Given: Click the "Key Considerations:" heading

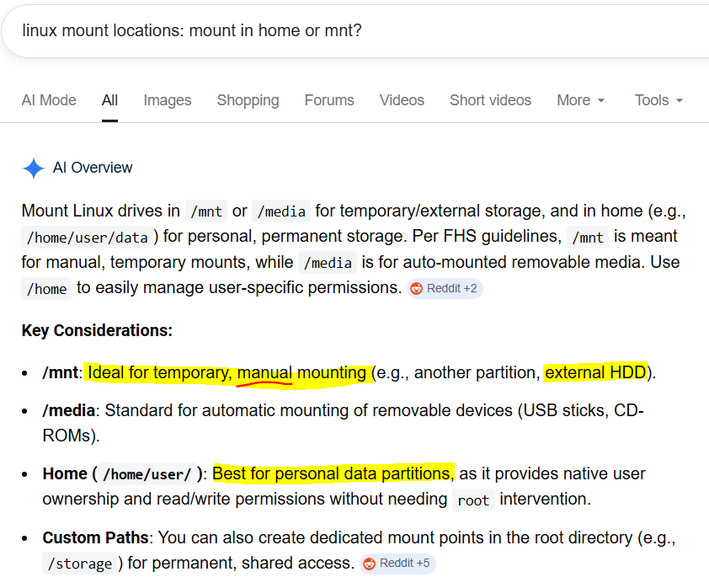Looking at the screenshot, I should point(97,331).
